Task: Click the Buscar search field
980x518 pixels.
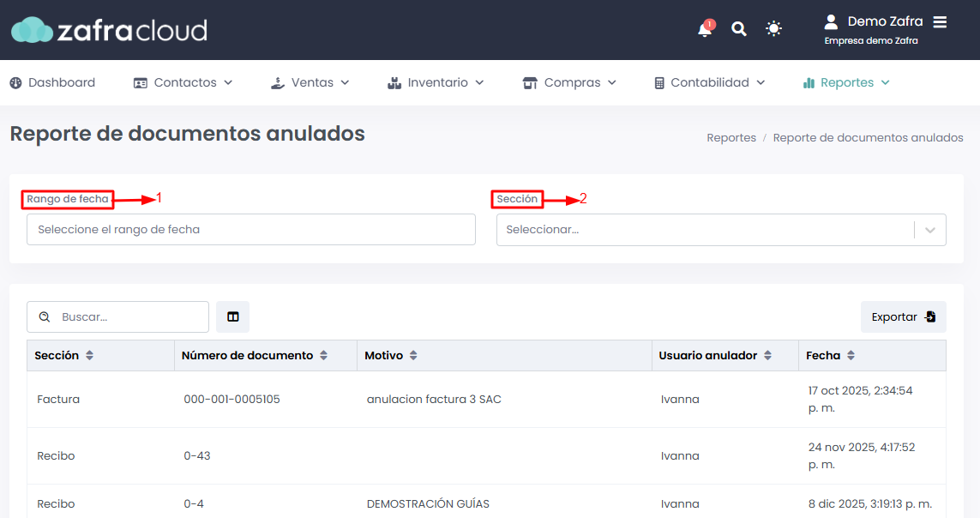Action: pos(118,316)
